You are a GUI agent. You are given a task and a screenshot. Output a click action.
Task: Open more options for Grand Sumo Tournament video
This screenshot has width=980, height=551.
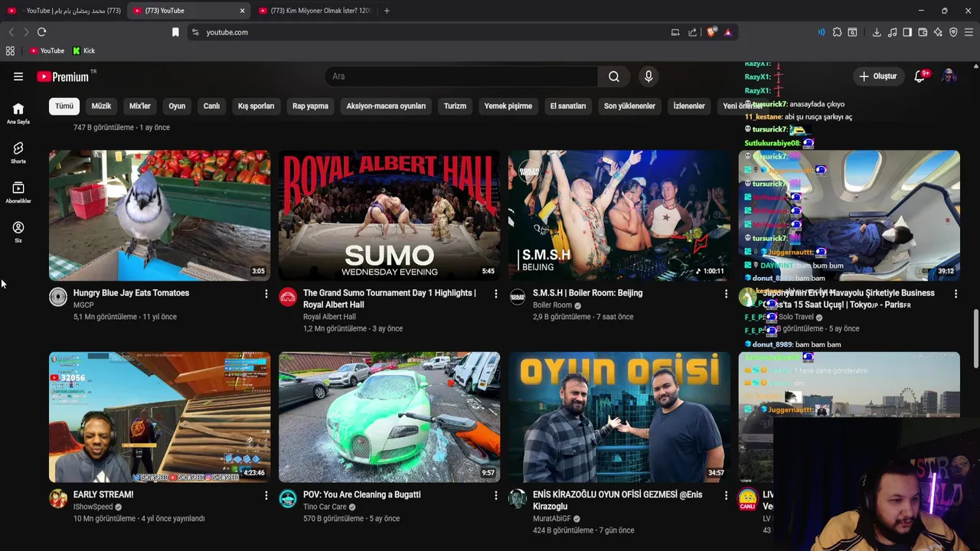(495, 293)
